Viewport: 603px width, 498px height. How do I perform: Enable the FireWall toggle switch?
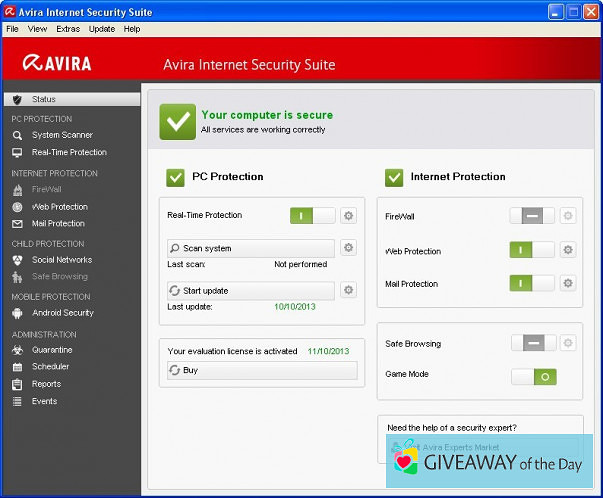532,215
